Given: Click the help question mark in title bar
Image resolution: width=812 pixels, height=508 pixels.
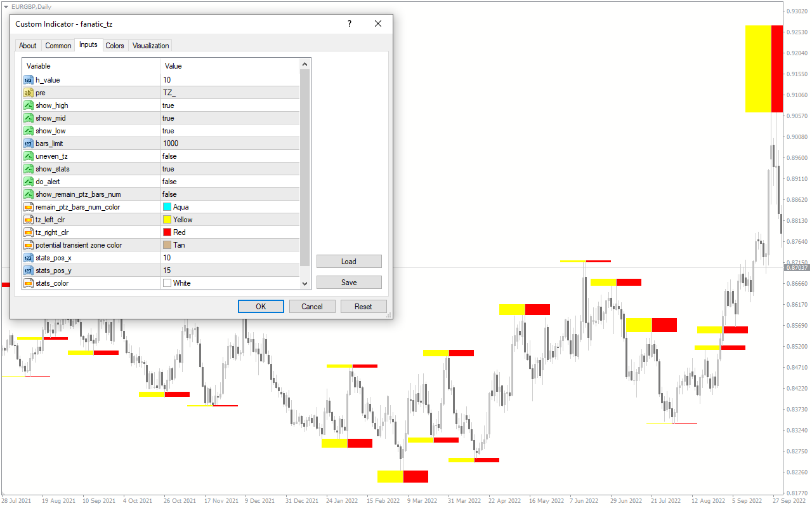Looking at the screenshot, I should (349, 23).
